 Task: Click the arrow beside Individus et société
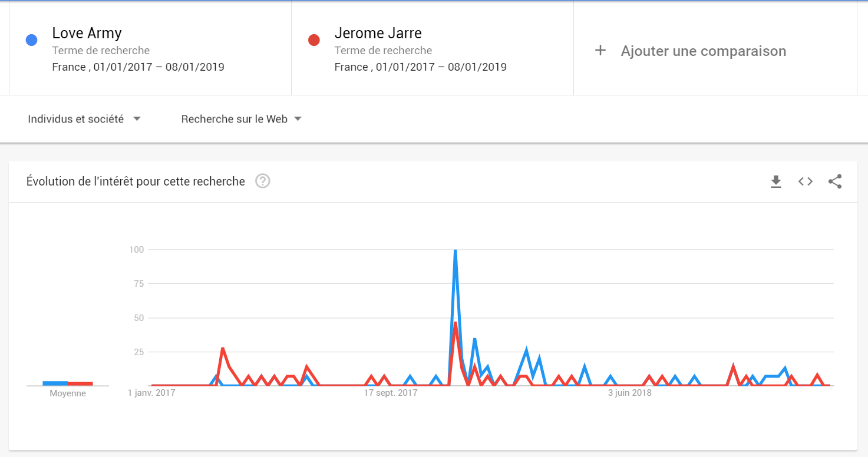coord(137,119)
